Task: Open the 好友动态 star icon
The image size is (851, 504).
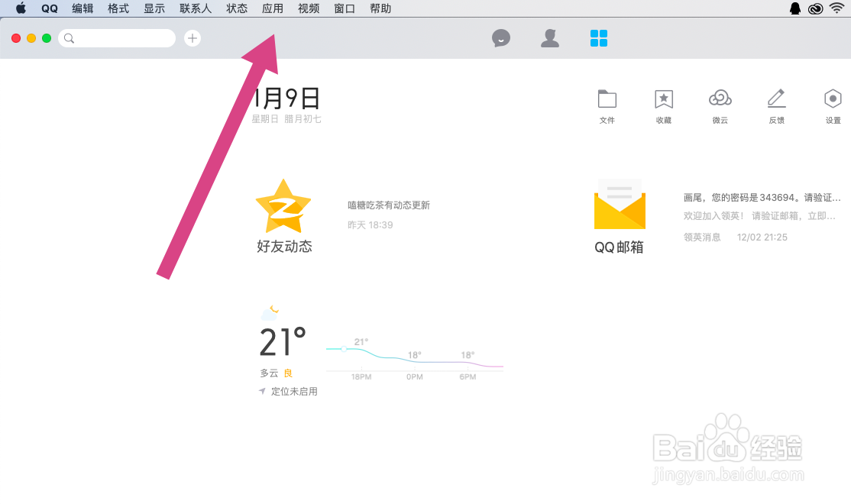Action: pyautogui.click(x=283, y=207)
